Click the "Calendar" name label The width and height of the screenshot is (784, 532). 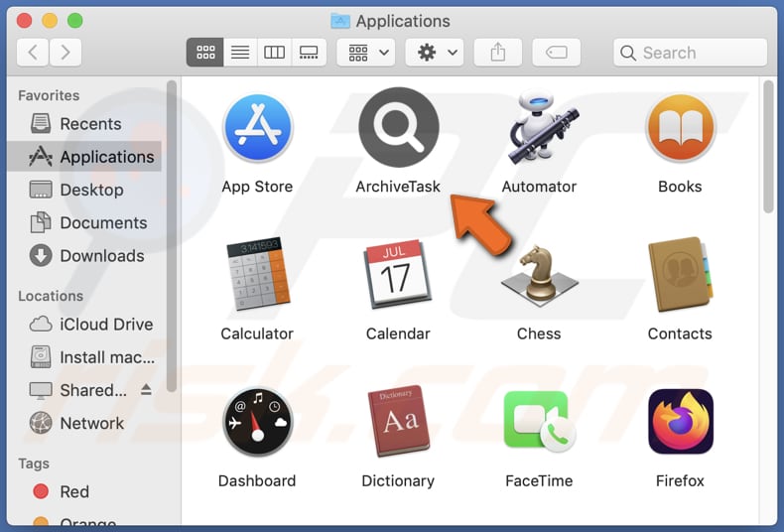[398, 333]
